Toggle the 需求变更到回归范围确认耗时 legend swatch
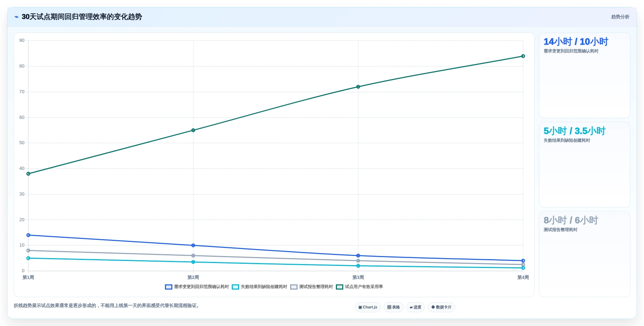 click(x=168, y=287)
